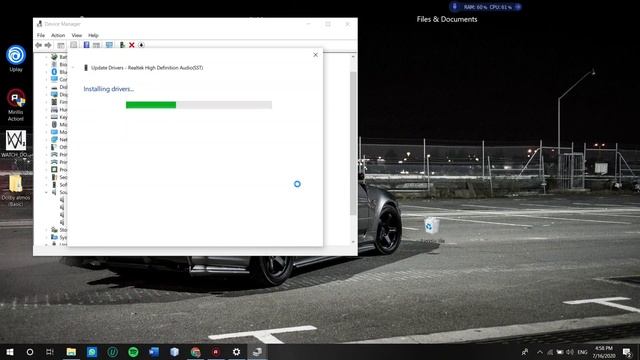Open Google Chrome from the taskbar
Screen dimensions: 640x360
[x=196, y=352]
